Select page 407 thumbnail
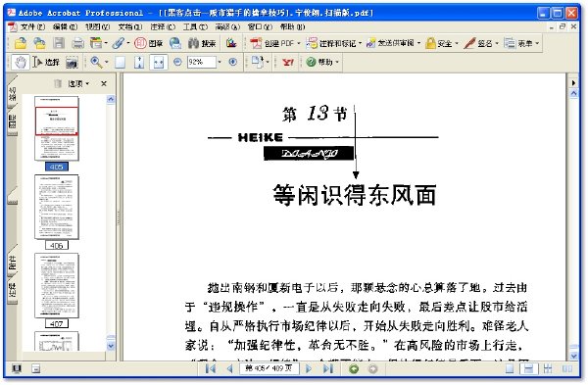 click(x=57, y=286)
